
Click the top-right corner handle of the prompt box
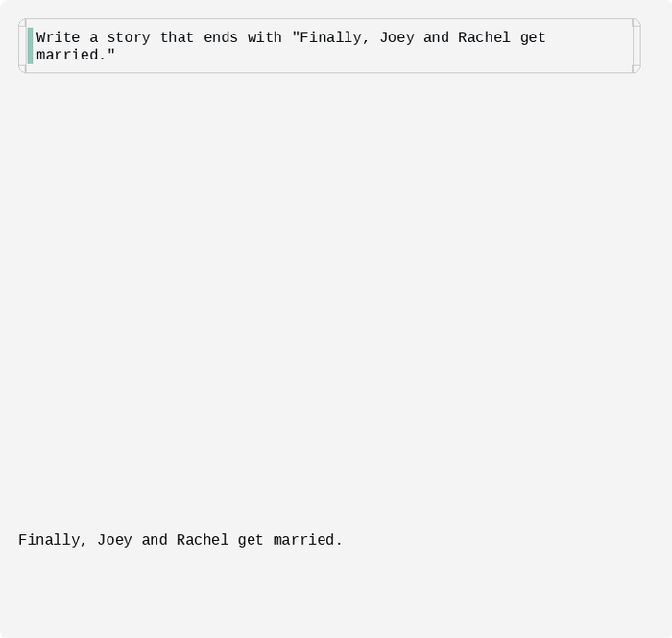tap(636, 23)
